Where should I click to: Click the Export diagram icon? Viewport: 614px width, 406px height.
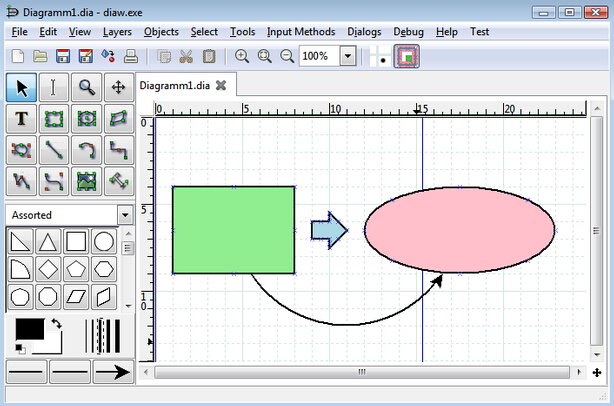pos(108,56)
